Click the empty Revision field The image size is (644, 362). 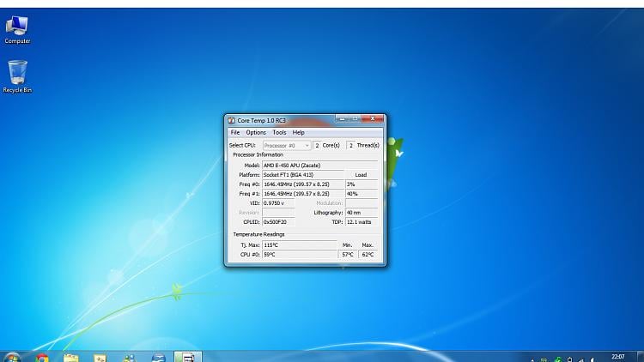tap(278, 213)
